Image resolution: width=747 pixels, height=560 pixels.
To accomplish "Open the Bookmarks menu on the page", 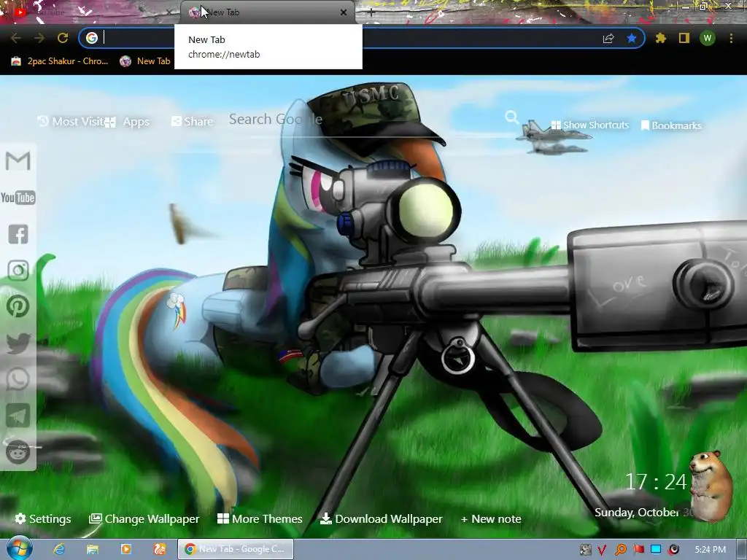I will 671,125.
